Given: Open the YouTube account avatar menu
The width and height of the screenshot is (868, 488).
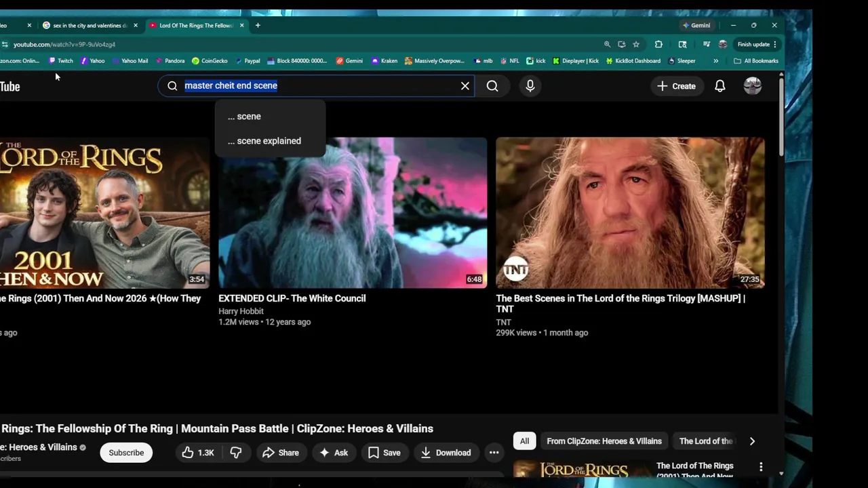Looking at the screenshot, I should point(753,86).
